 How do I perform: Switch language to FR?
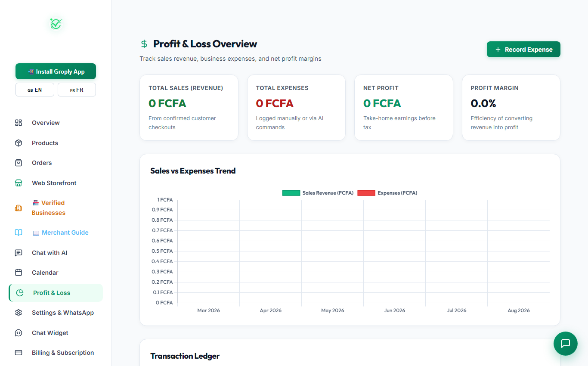(x=77, y=90)
